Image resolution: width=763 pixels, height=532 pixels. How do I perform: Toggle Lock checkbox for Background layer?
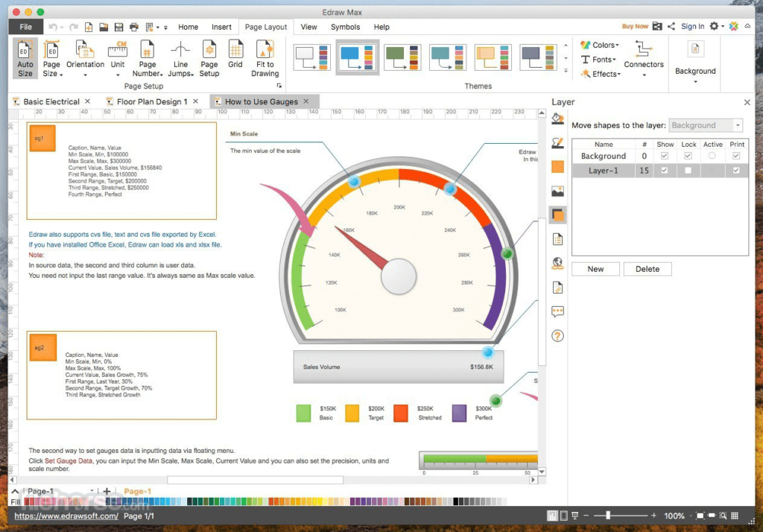688,156
